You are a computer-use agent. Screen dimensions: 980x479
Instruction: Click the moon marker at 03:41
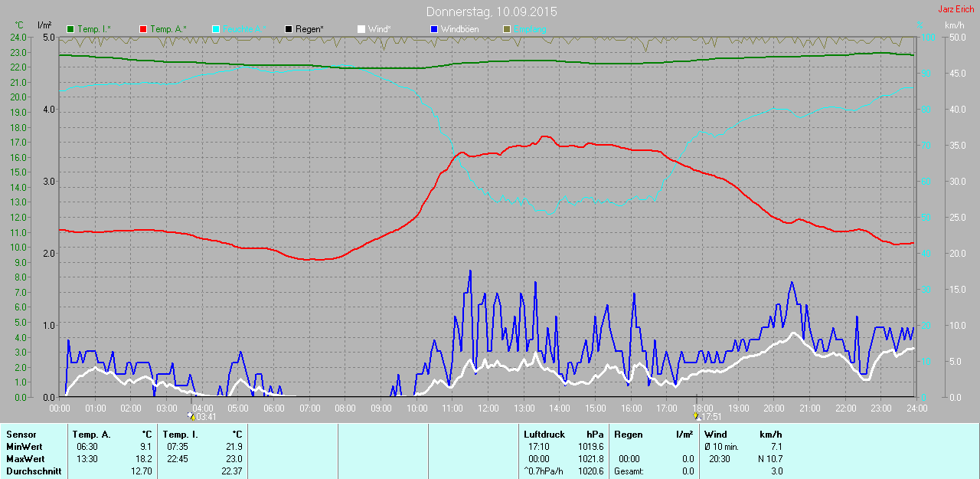[x=191, y=416]
